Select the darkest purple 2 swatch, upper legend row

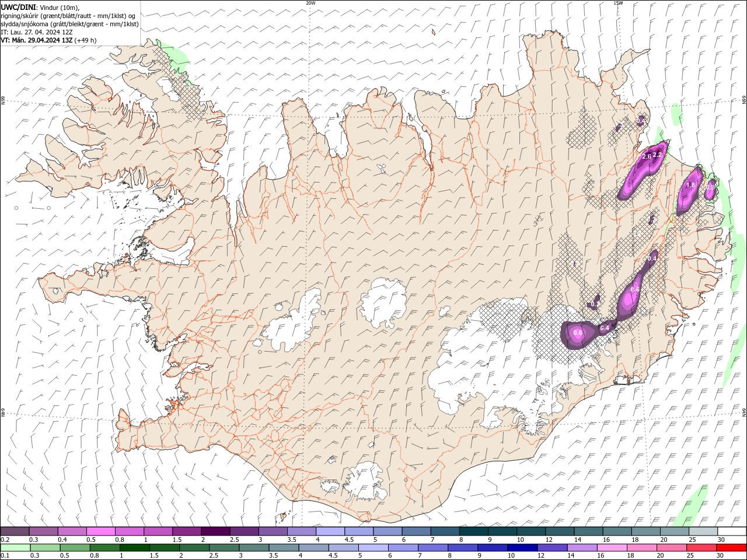tap(215, 531)
